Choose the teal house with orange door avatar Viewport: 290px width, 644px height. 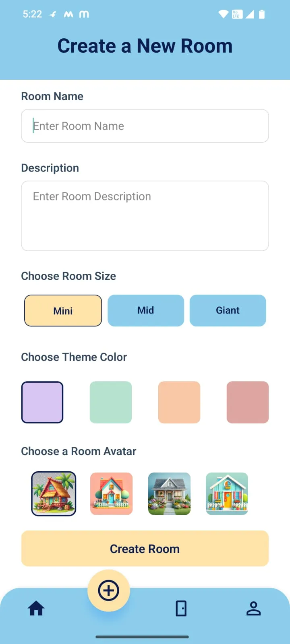pos(227,493)
